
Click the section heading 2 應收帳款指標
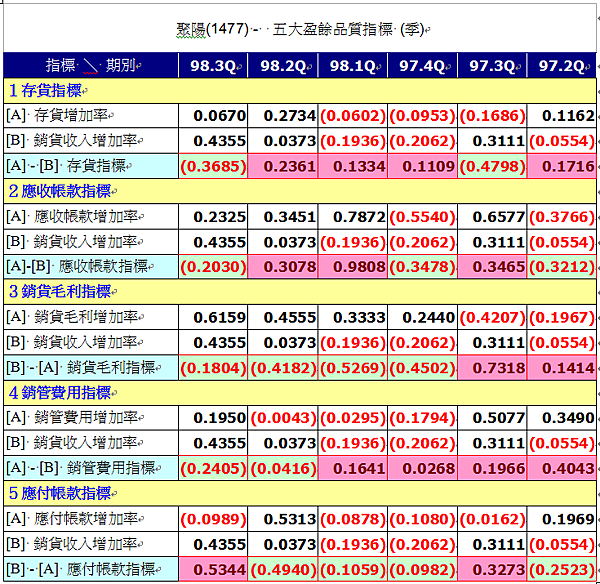62,191
